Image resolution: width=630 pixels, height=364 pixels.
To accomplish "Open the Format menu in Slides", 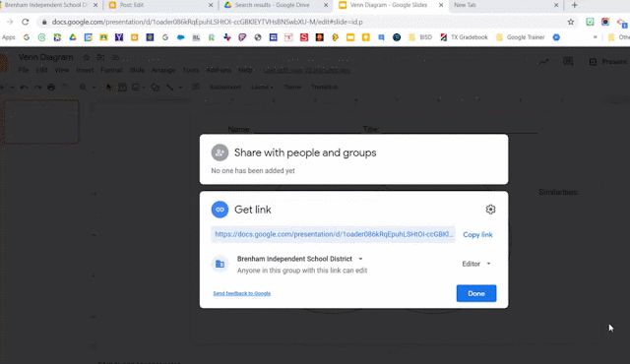I will click(x=111, y=70).
